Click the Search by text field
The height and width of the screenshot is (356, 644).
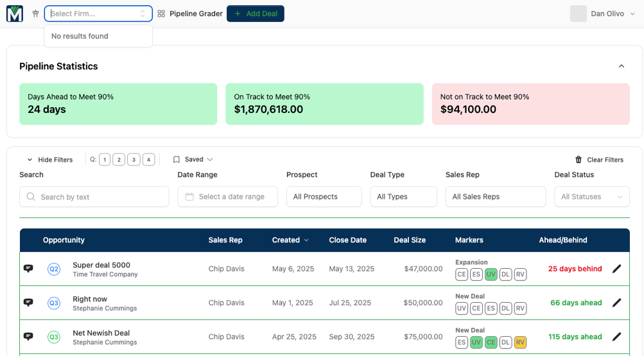pos(94,197)
